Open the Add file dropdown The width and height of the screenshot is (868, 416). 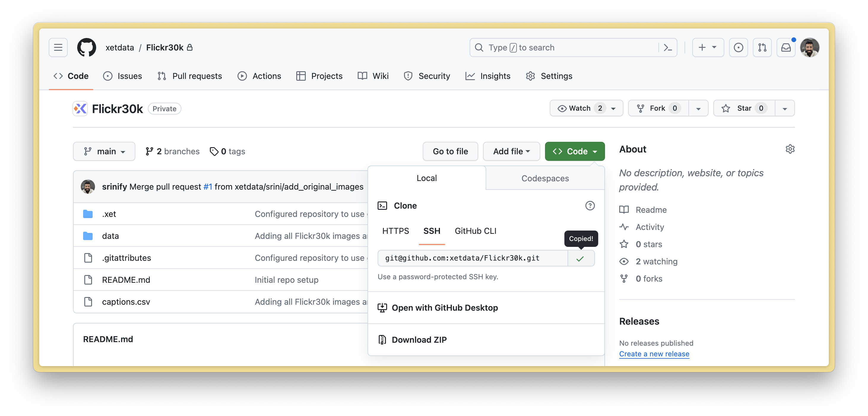tap(511, 151)
